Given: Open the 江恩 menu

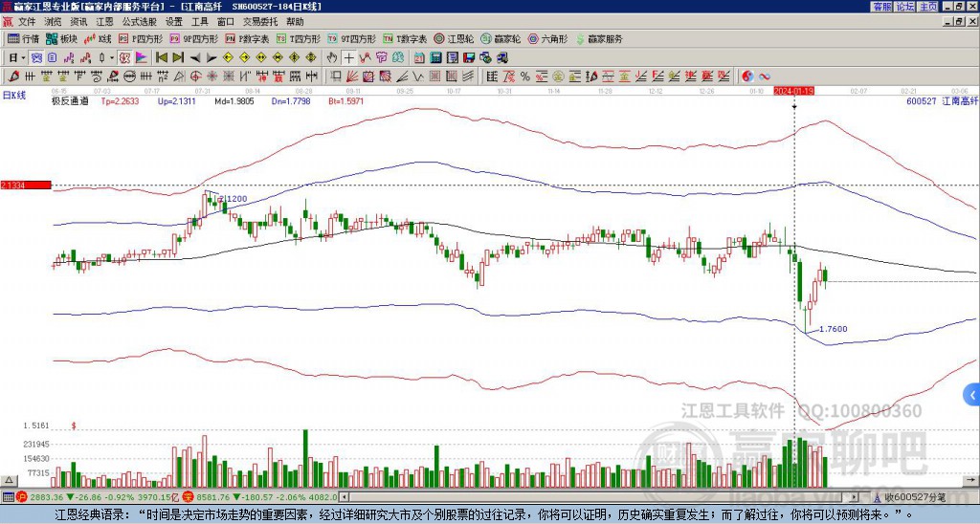Looking at the screenshot, I should click(x=104, y=22).
